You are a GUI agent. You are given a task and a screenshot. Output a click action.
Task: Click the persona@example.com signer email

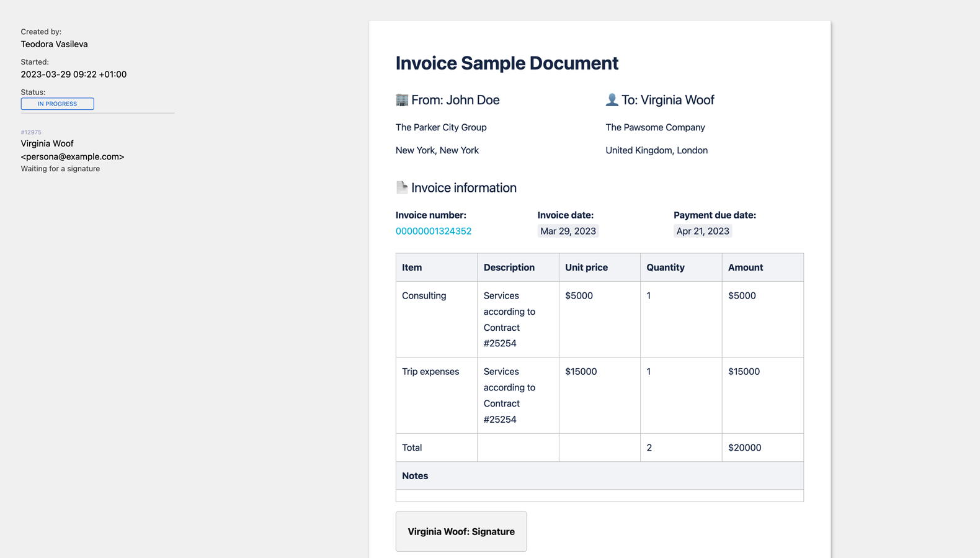click(x=73, y=156)
